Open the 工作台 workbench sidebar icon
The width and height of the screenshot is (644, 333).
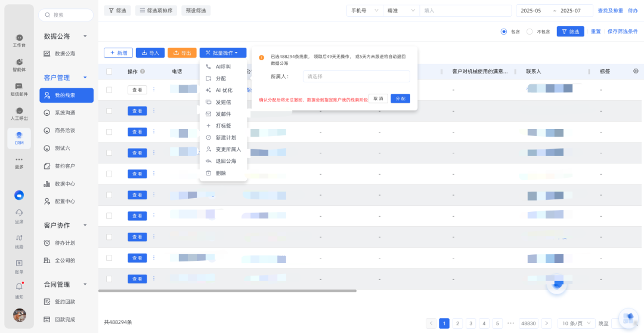tap(19, 39)
